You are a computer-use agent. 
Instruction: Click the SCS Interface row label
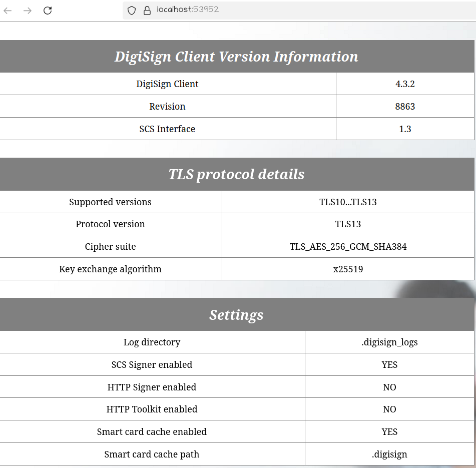click(x=167, y=129)
